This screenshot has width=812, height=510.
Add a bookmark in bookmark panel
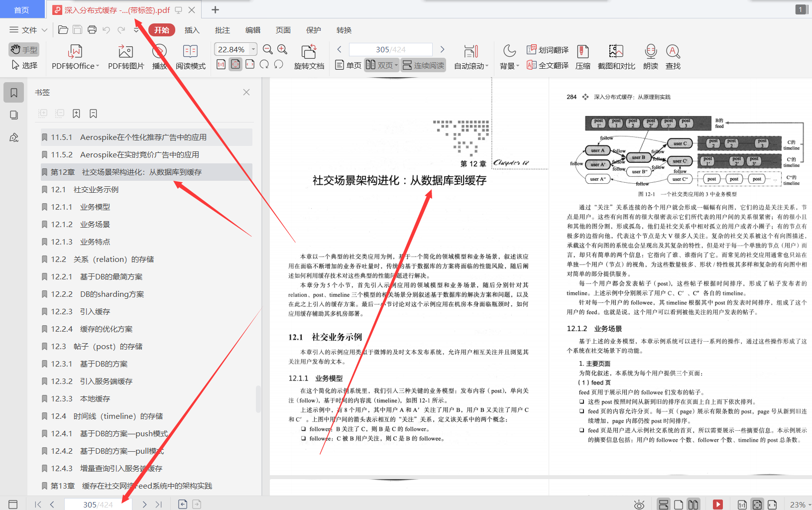76,114
